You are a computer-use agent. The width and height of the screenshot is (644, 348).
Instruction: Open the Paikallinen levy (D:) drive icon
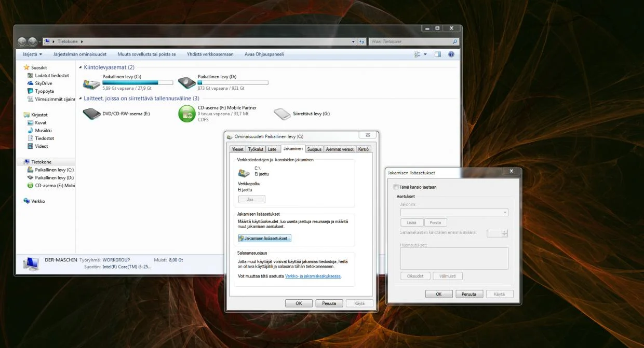click(x=187, y=83)
